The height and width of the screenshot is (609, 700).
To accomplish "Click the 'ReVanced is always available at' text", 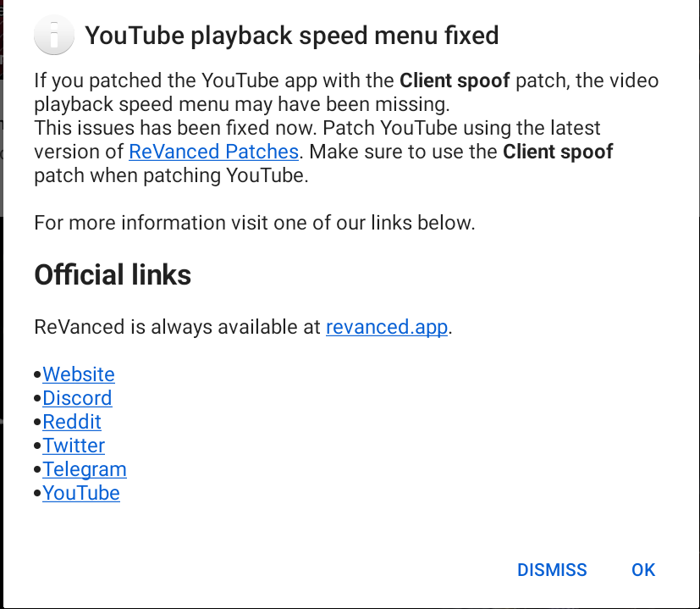I will point(178,328).
